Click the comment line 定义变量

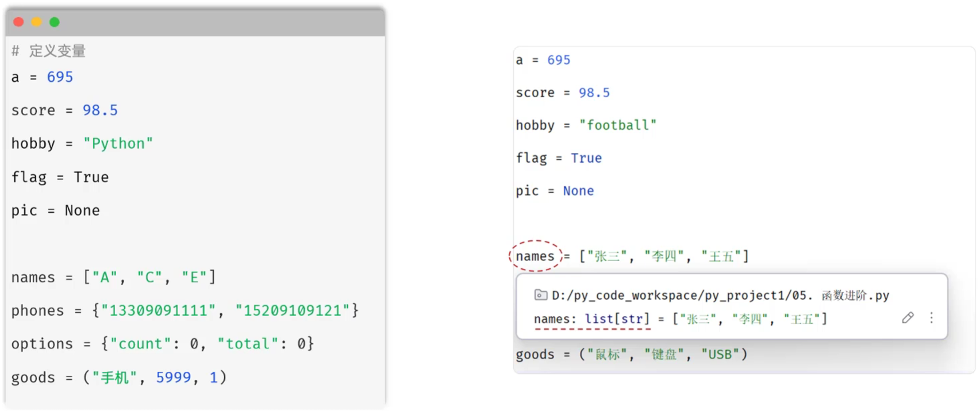coord(49,51)
